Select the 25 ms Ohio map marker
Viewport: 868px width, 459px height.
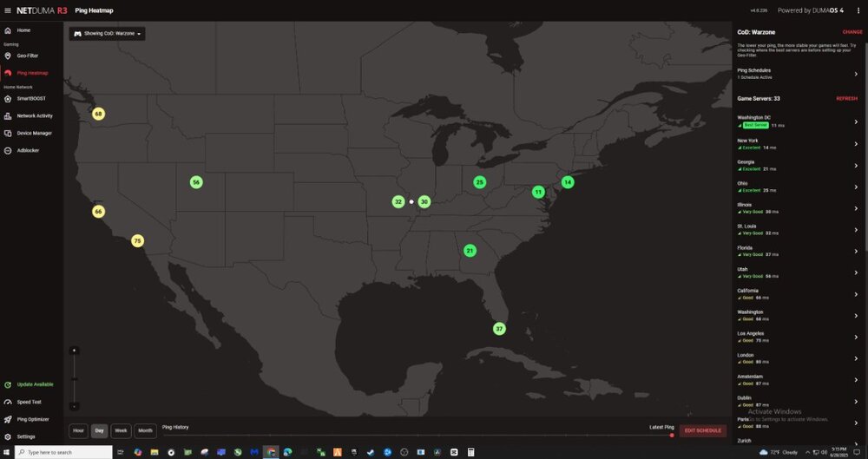[x=479, y=182]
